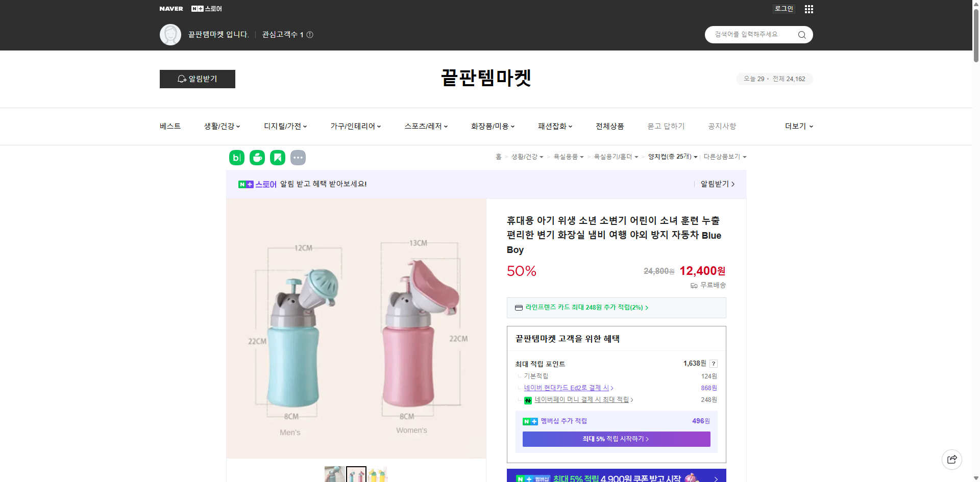Save the product with the Keep bookmark icon
980x482 pixels.
click(277, 158)
